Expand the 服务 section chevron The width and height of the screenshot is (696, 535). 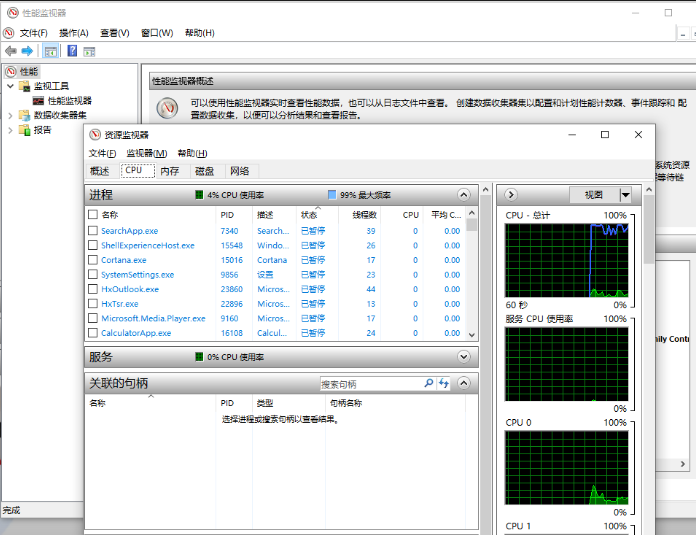(463, 357)
